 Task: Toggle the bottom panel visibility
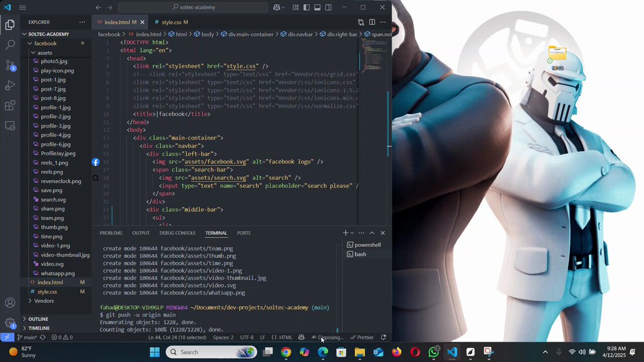tap(318, 8)
